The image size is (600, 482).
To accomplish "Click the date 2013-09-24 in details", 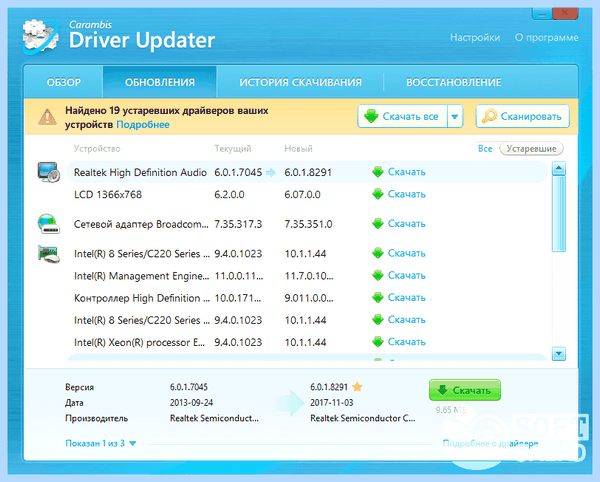I will coord(191,402).
